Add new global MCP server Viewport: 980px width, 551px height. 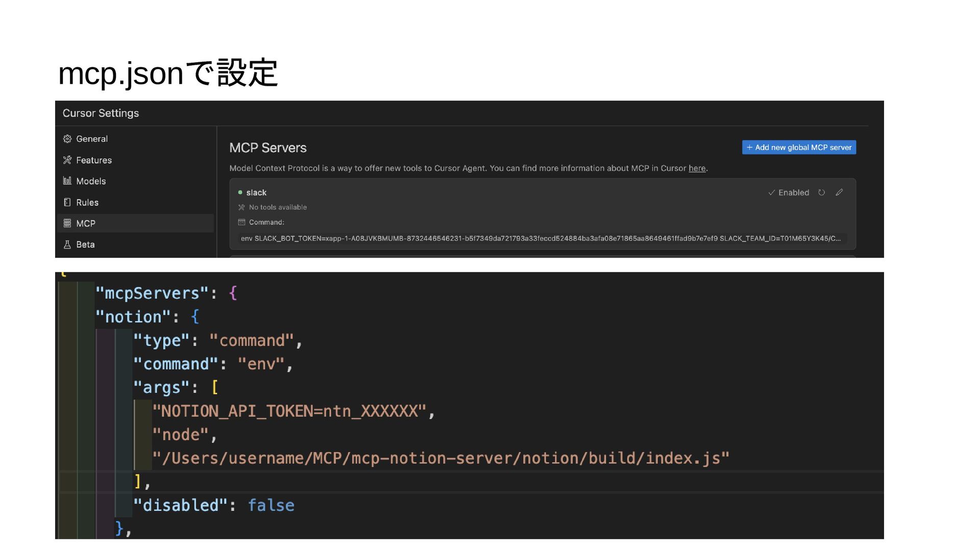799,147
